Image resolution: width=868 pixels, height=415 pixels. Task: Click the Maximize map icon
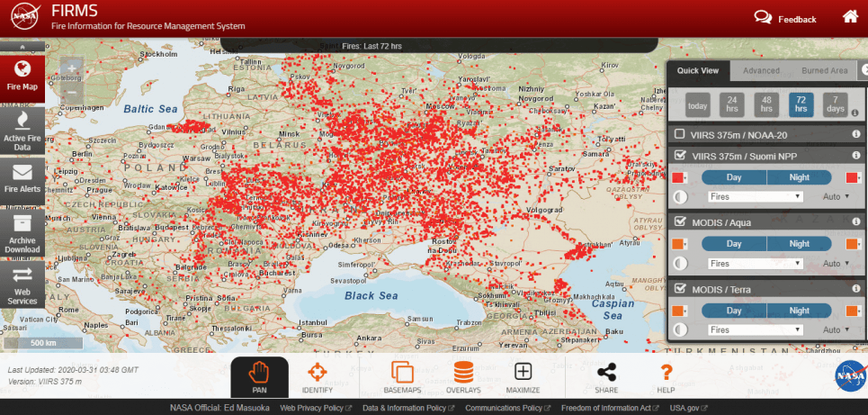[x=523, y=376]
